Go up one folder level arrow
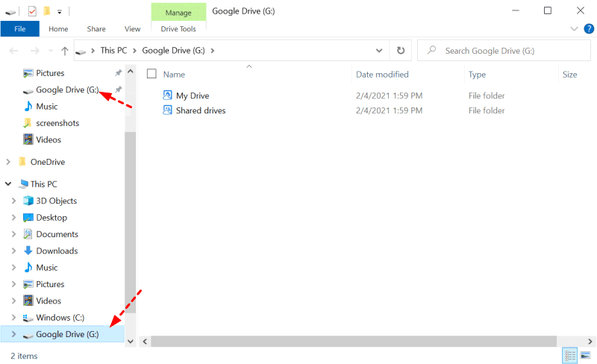Screen dimensions: 597x364 [x=65, y=51]
